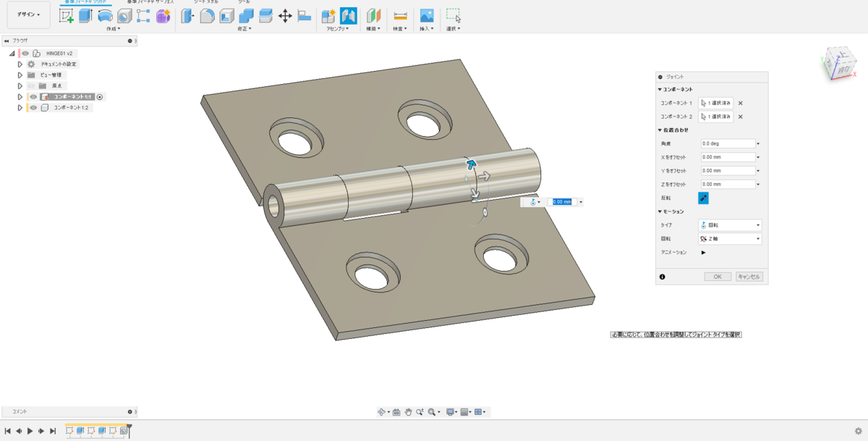The image size is (868, 441).
Task: Select the Extrude tool in Create group
Action: point(85,16)
